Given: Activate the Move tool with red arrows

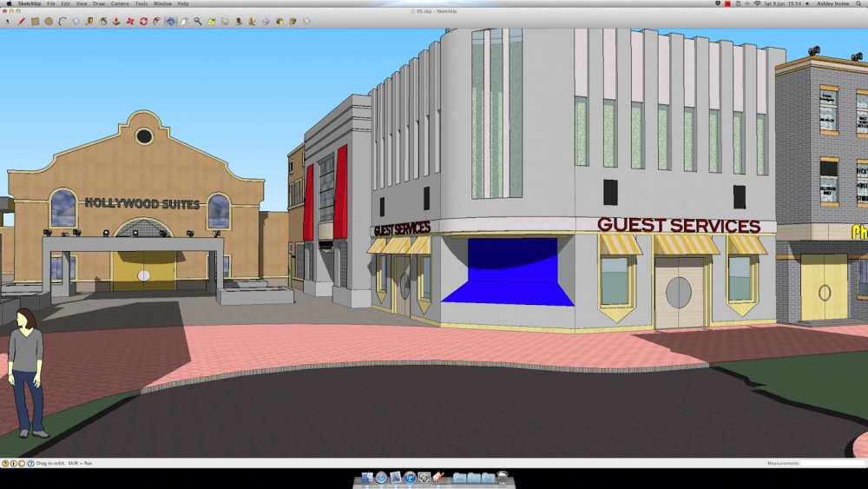Looking at the screenshot, I should (x=130, y=22).
